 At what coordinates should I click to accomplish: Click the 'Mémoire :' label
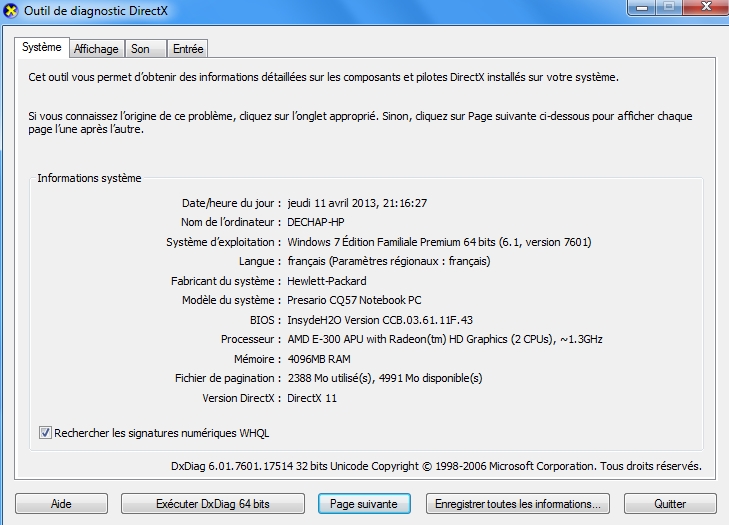point(258,359)
